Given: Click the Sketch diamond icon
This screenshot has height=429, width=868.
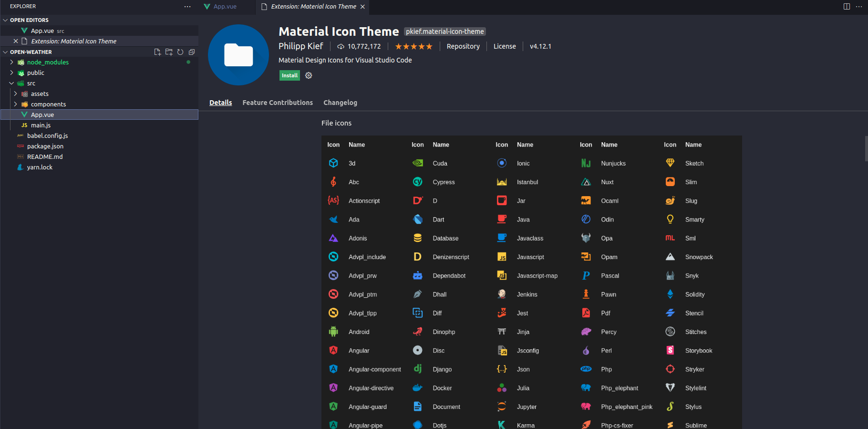Looking at the screenshot, I should click(x=670, y=163).
